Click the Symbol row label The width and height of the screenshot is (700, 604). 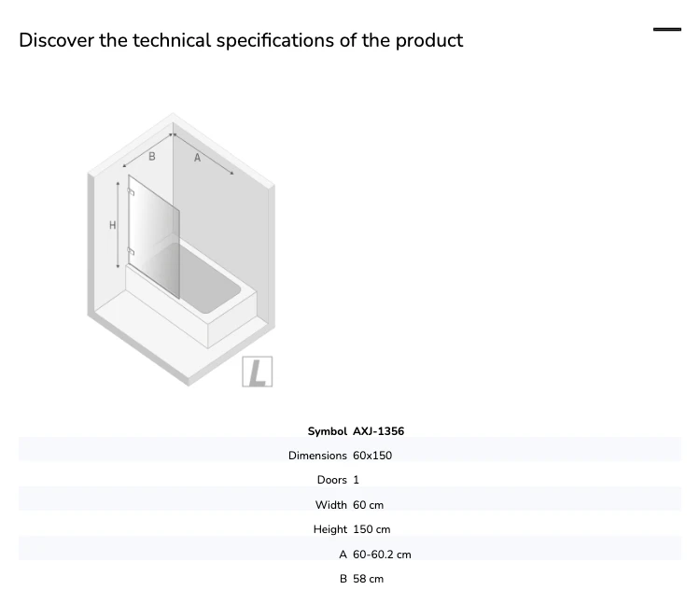pos(328,431)
